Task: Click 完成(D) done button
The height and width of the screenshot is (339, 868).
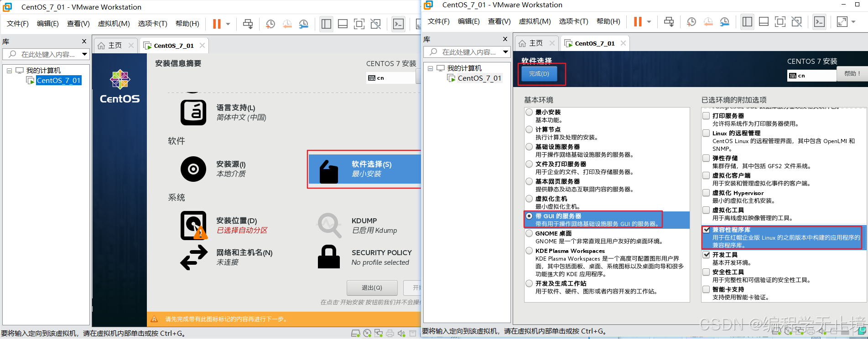Action: click(x=539, y=73)
